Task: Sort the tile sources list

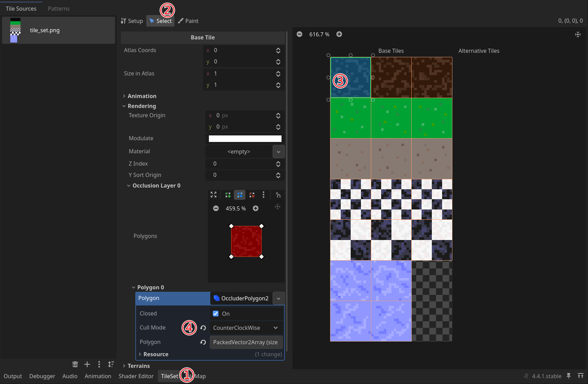Action: pyautogui.click(x=111, y=364)
